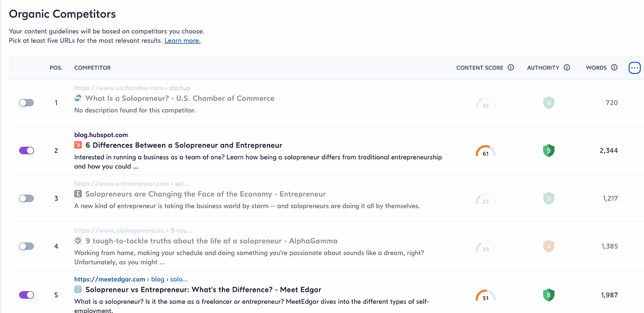Click the AlphaGamma orange authority shield

[548, 246]
